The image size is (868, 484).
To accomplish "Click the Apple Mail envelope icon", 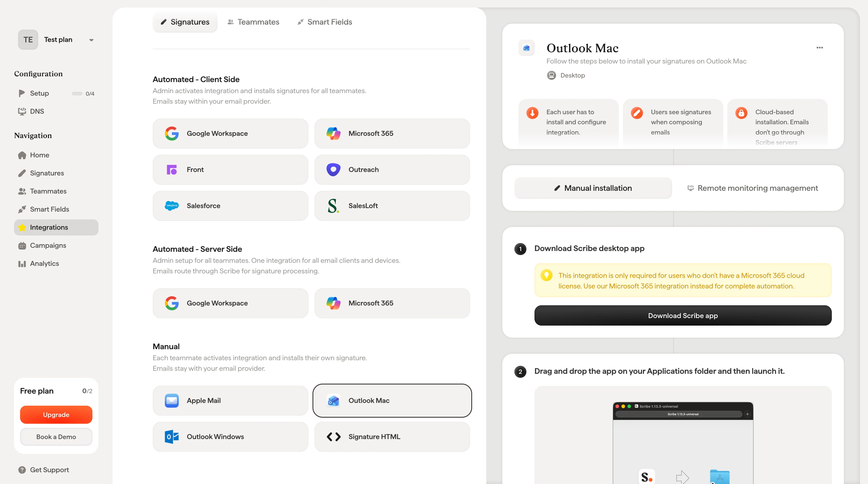I will pos(172,400).
